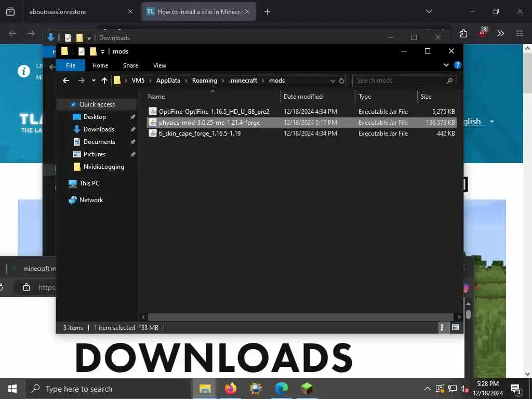Viewport: 532px width, 399px height.
Task: Go back in the mods Explorer window
Action: [x=66, y=81]
